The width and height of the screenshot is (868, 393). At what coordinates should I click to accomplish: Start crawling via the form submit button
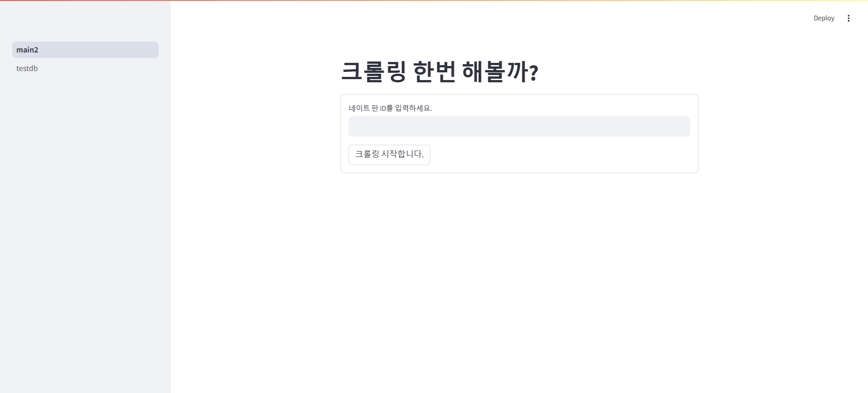coord(389,155)
